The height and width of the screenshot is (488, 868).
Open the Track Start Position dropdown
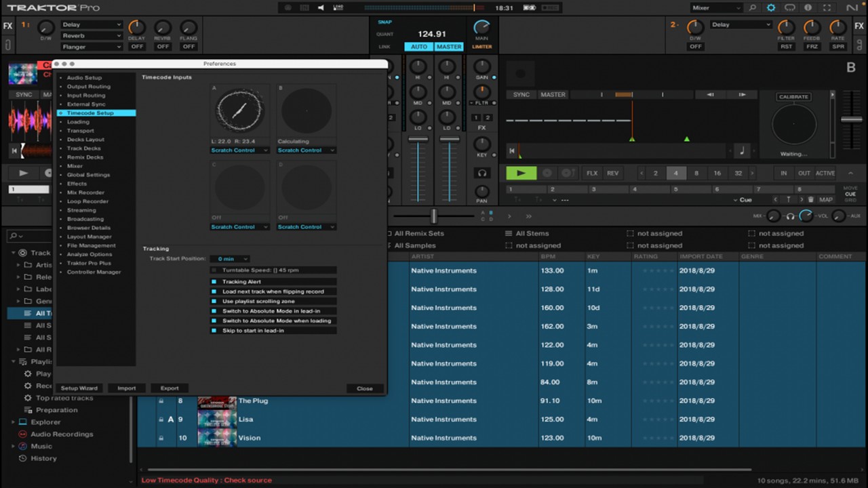coord(229,259)
